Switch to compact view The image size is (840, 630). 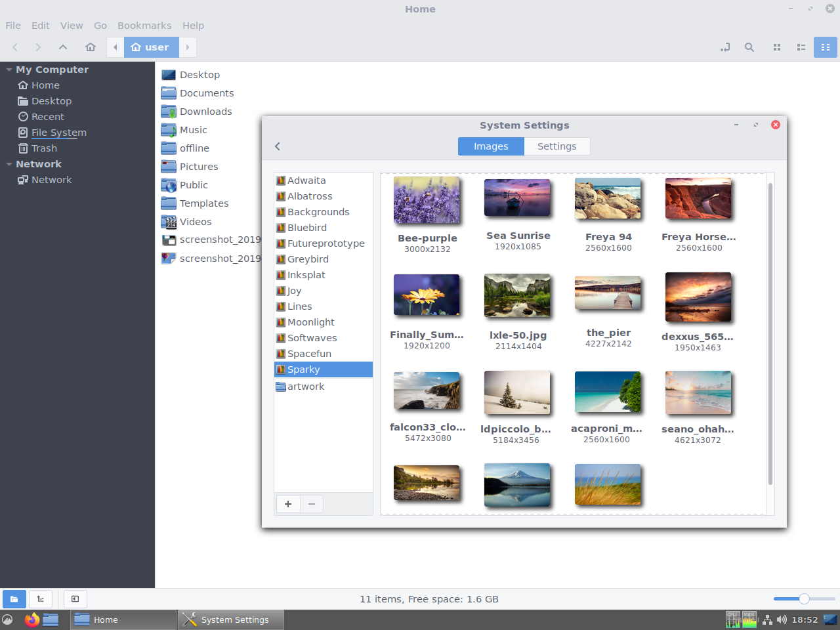(x=826, y=47)
